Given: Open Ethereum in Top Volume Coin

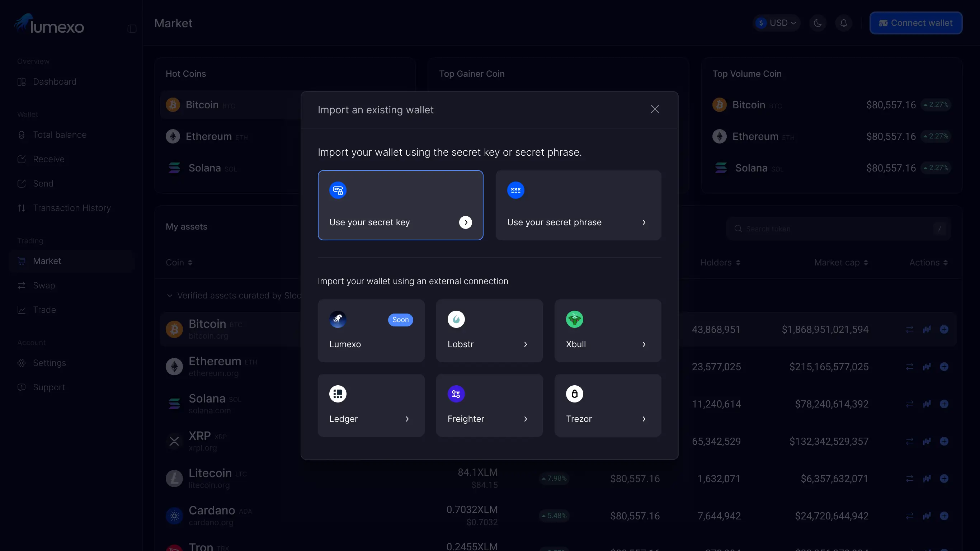Looking at the screenshot, I should pos(831,136).
